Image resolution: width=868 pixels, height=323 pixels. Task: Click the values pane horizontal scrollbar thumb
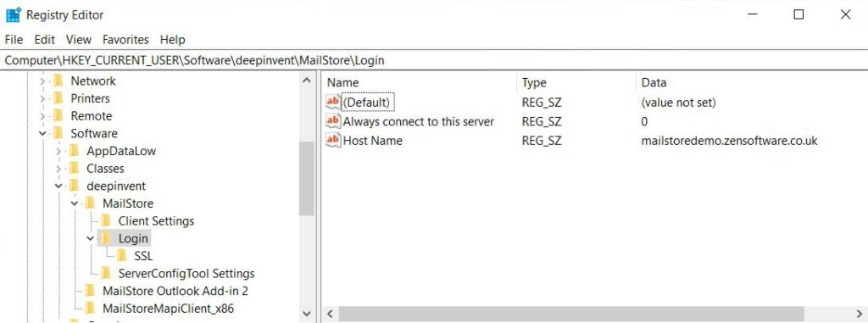pos(570,315)
